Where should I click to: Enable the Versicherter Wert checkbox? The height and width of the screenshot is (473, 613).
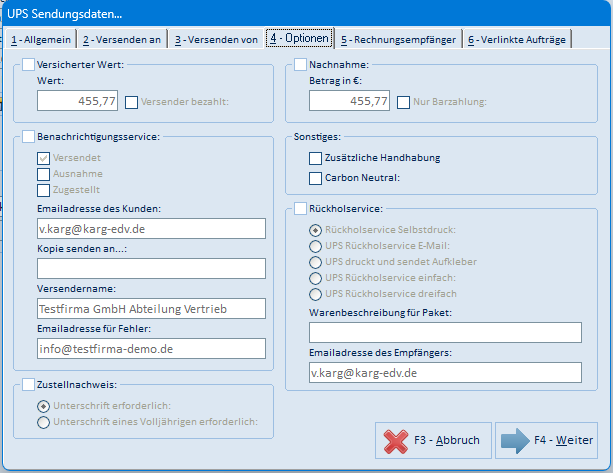(x=28, y=64)
